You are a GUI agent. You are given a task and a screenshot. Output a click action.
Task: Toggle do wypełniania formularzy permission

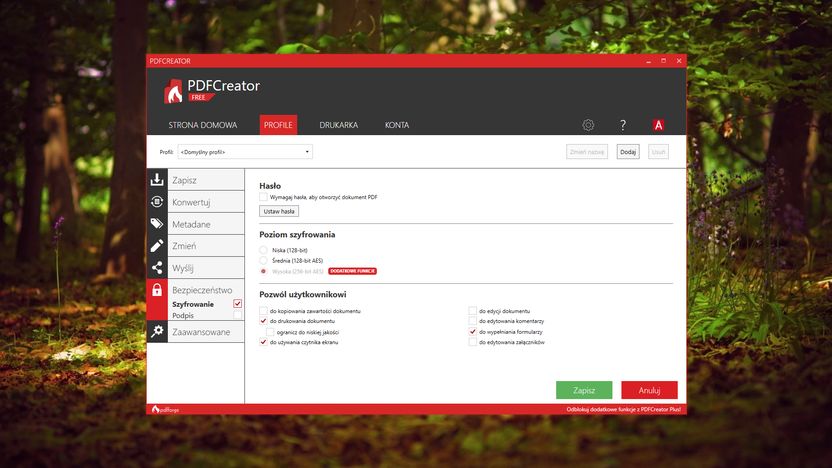pos(472,332)
